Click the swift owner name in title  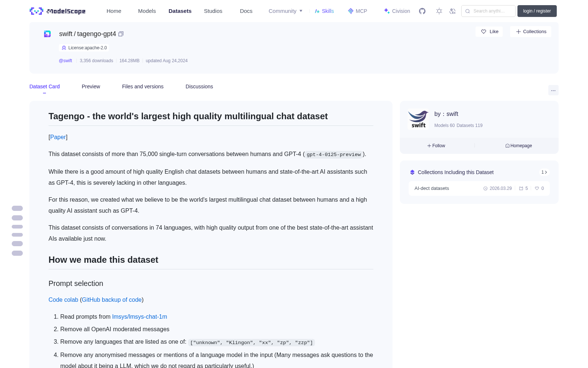[x=66, y=34]
